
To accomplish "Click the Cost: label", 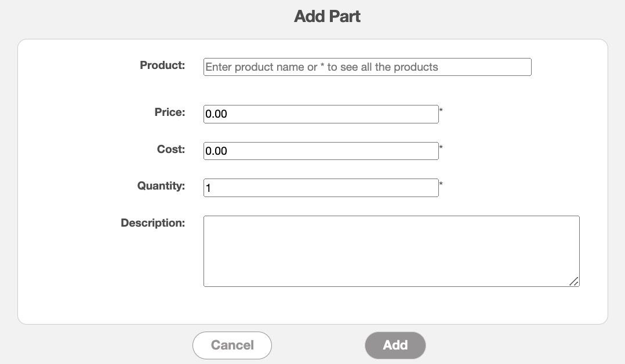I will click(171, 150).
